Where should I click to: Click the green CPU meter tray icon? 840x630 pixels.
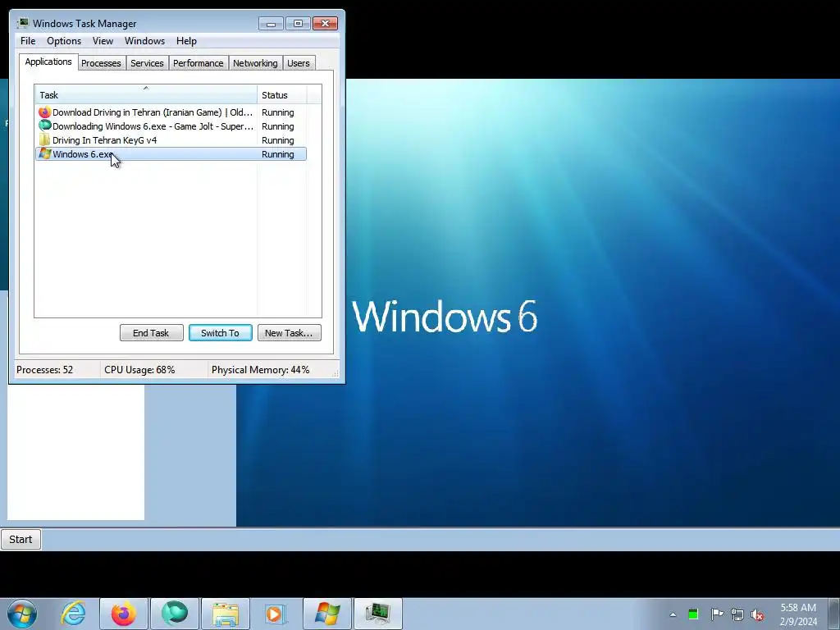pos(693,614)
